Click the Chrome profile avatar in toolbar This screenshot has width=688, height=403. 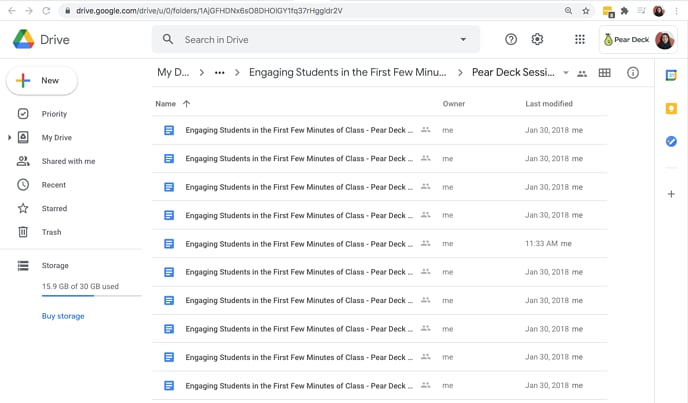click(659, 11)
